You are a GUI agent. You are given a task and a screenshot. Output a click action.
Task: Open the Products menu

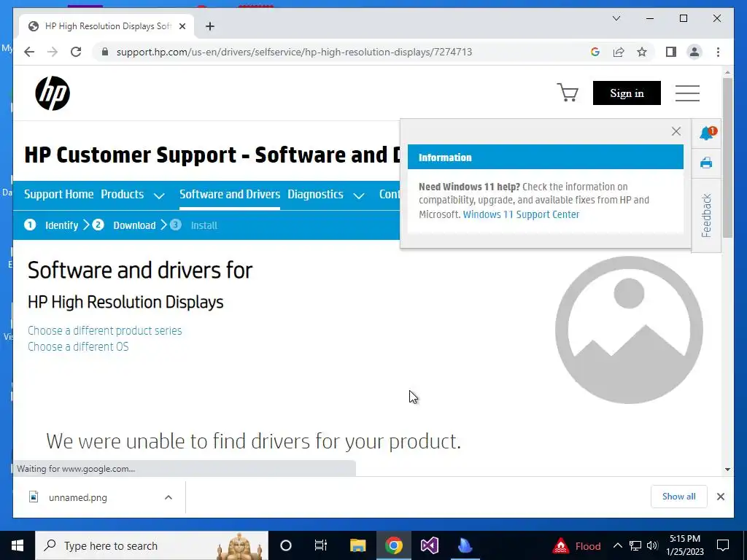(122, 194)
